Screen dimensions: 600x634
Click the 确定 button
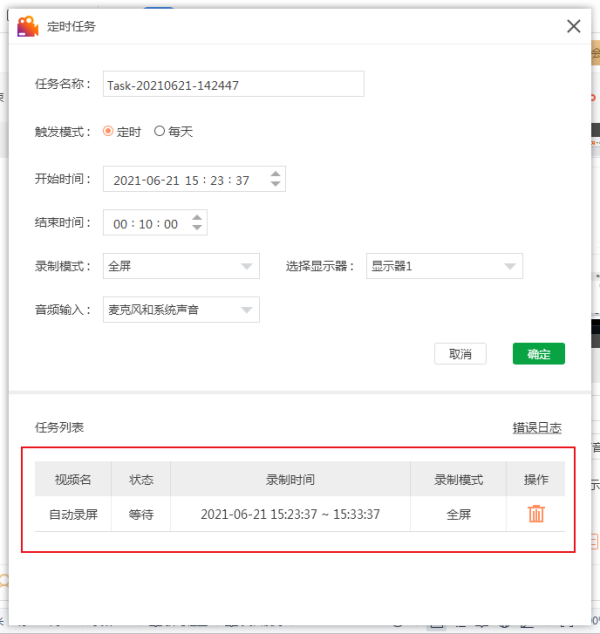point(539,354)
